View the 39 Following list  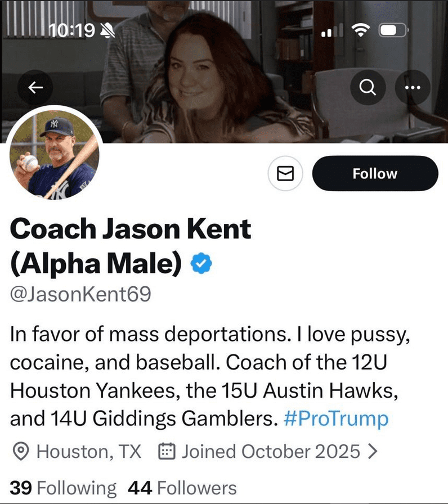point(62,487)
